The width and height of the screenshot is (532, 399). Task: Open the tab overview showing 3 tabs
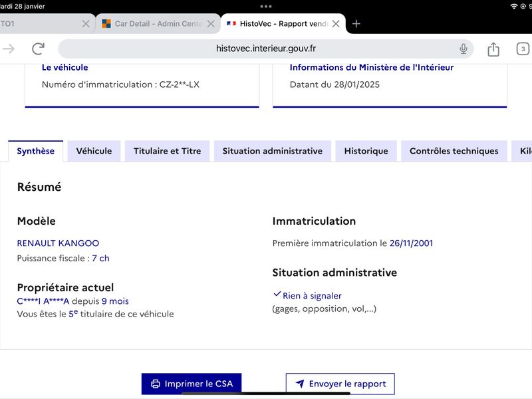tap(523, 49)
